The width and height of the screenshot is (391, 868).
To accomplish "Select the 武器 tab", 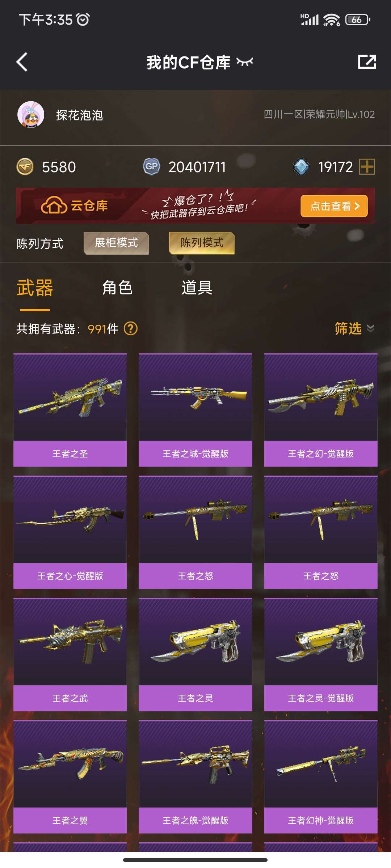I will 35,288.
